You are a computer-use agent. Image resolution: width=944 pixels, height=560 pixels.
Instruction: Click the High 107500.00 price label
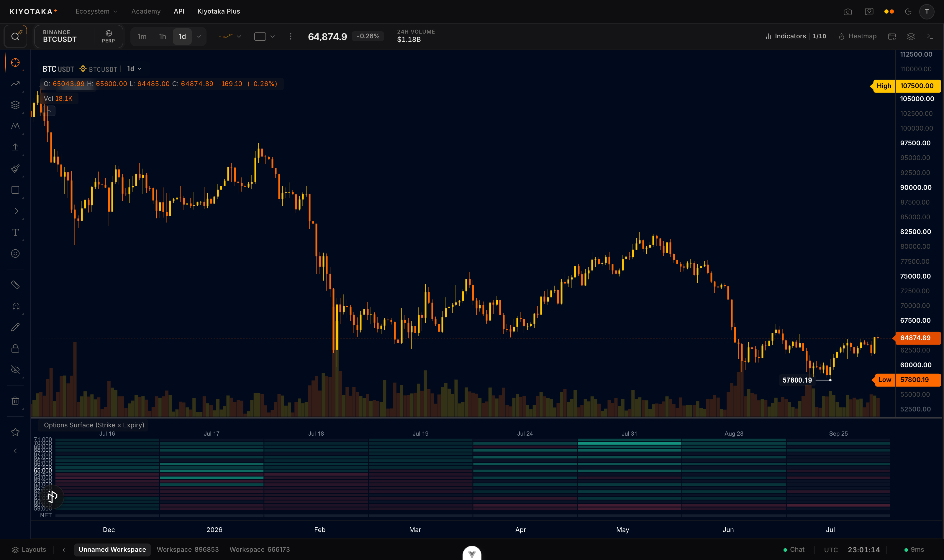[x=905, y=86]
